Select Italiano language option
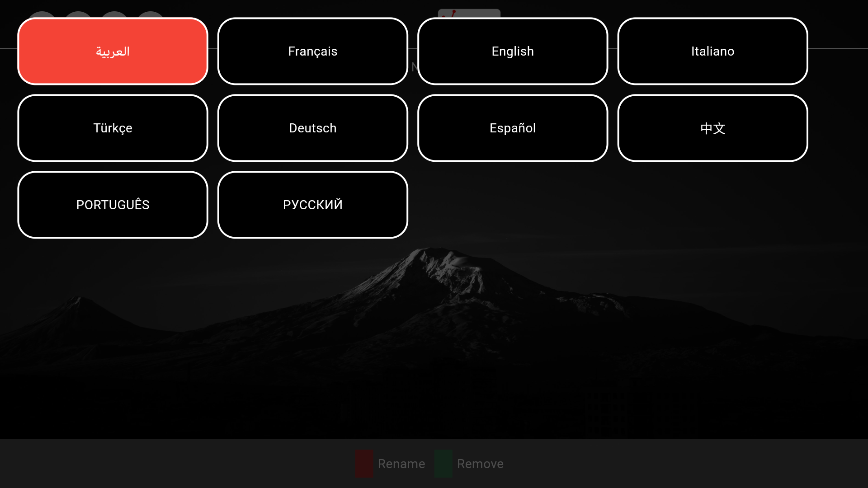The image size is (868, 488). click(x=712, y=51)
